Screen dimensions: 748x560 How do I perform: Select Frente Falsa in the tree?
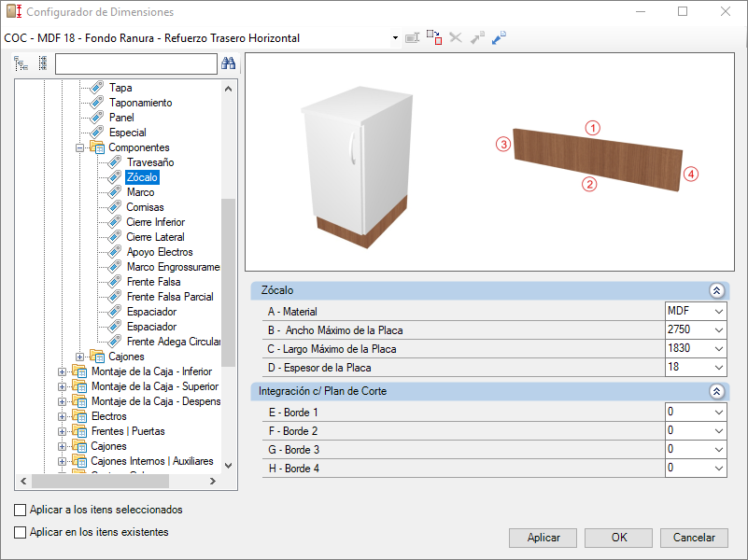153,282
